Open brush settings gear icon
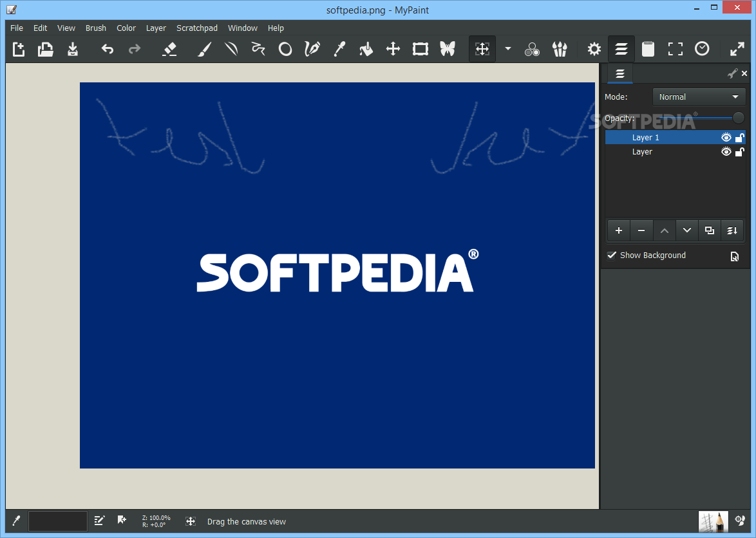 click(594, 49)
